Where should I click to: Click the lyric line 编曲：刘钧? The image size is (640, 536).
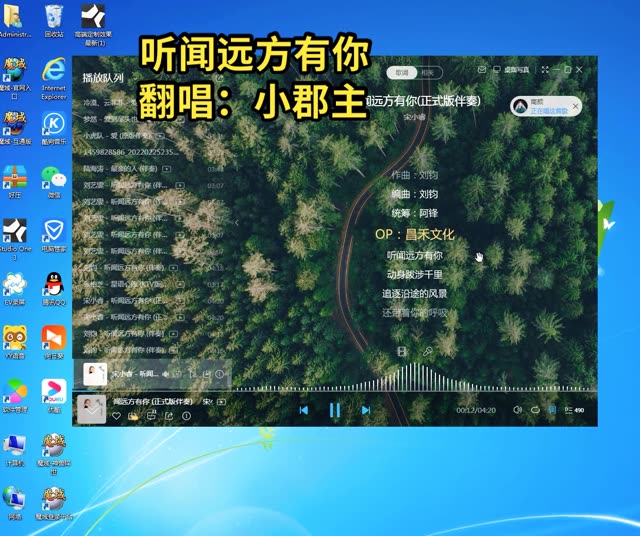click(x=414, y=194)
